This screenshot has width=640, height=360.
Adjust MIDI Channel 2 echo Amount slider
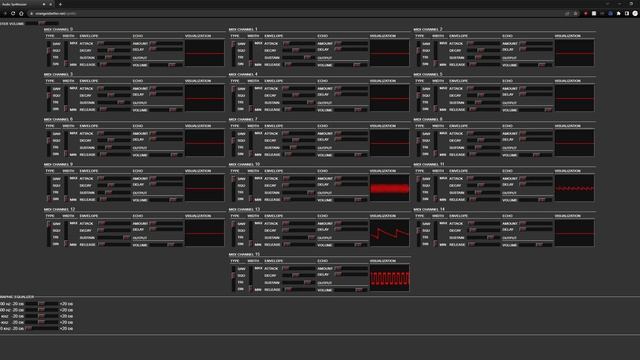pyautogui.click(x=536, y=43)
